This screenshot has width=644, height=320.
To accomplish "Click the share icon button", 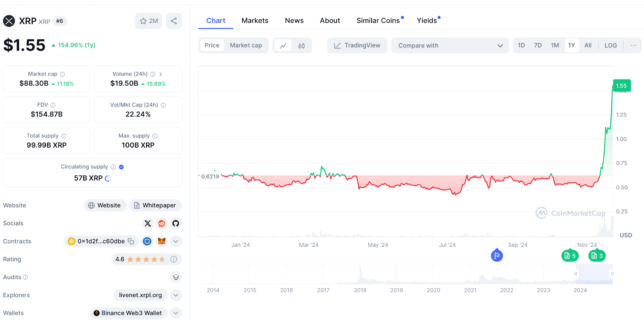I will click(x=174, y=21).
